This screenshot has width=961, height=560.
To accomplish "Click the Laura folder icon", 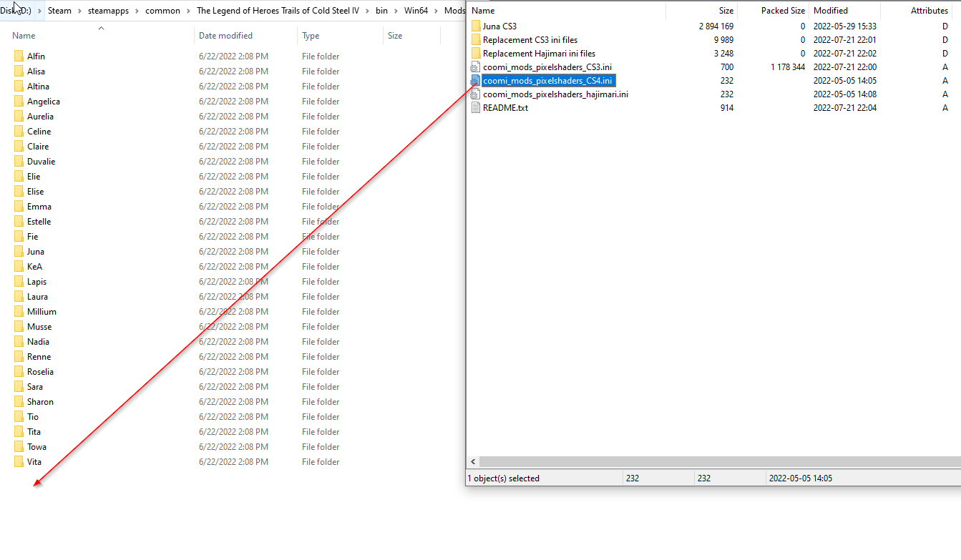I will pyautogui.click(x=19, y=296).
